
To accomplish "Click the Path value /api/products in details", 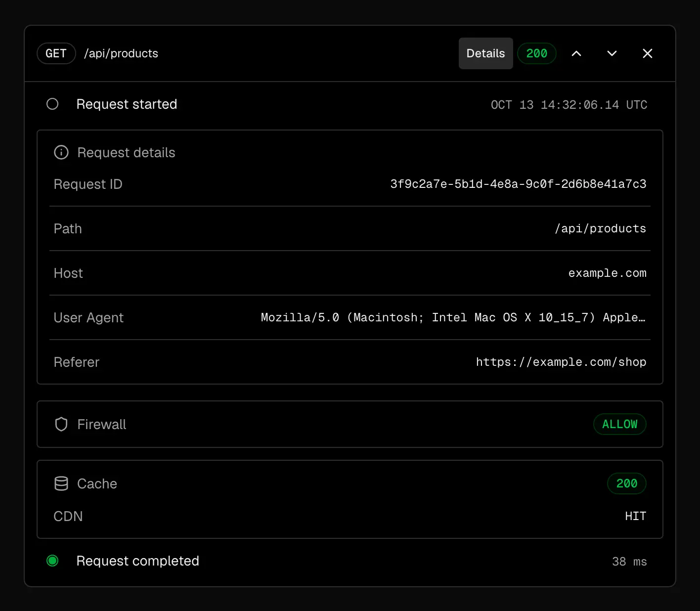I will (x=600, y=228).
